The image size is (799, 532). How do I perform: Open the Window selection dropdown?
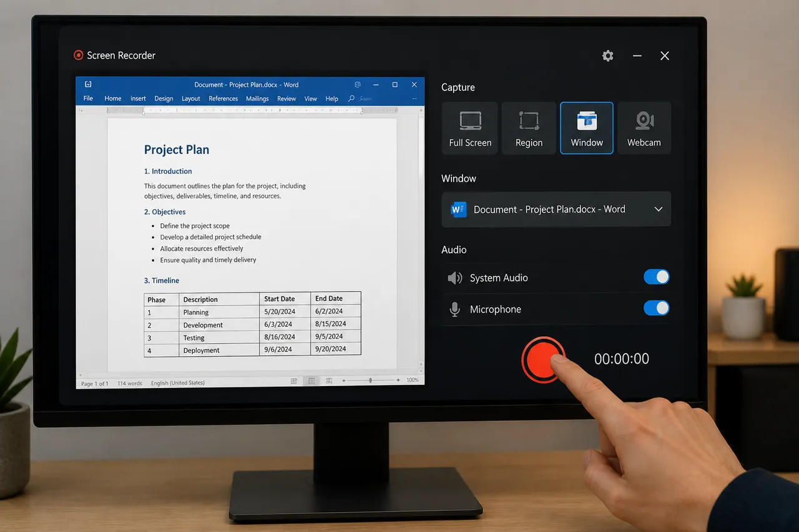pyautogui.click(x=556, y=210)
